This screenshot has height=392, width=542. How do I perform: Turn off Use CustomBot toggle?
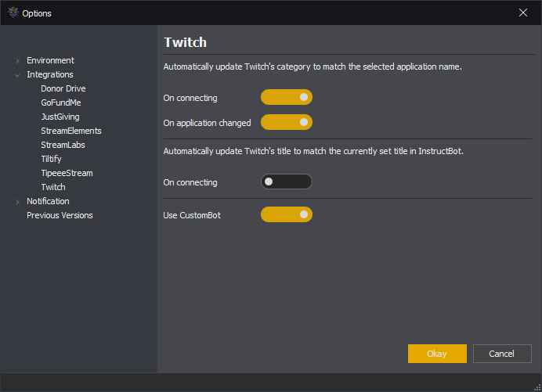pos(287,214)
